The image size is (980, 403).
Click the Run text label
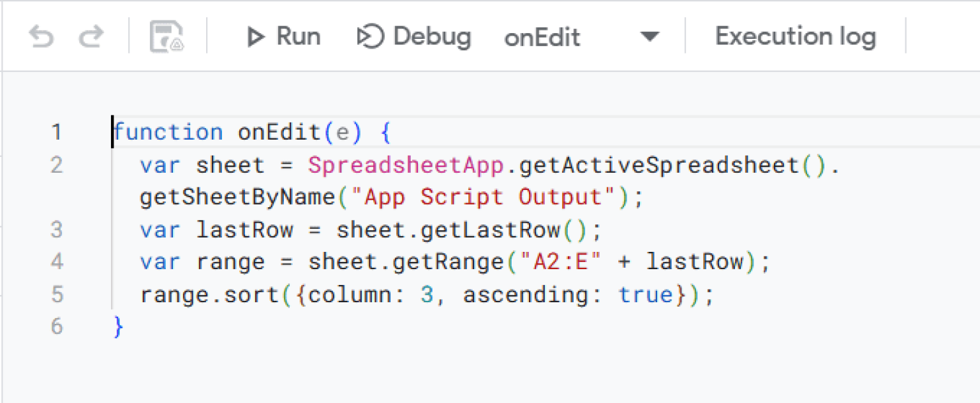[x=298, y=37]
